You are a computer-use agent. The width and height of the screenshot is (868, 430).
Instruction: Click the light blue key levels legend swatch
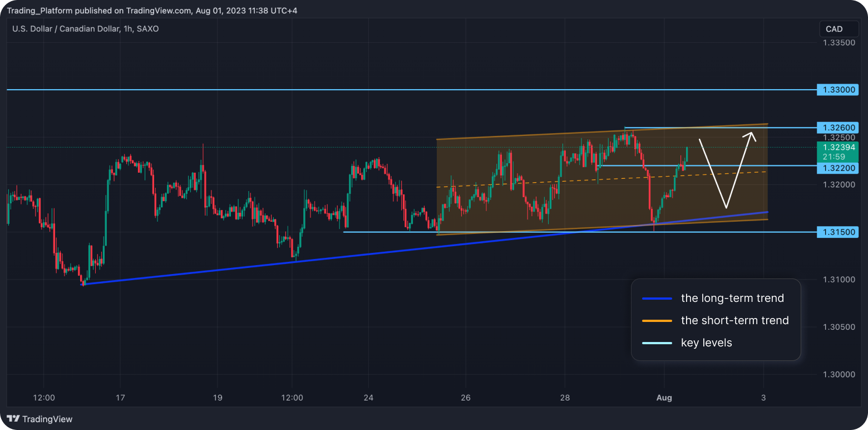pyautogui.click(x=657, y=343)
